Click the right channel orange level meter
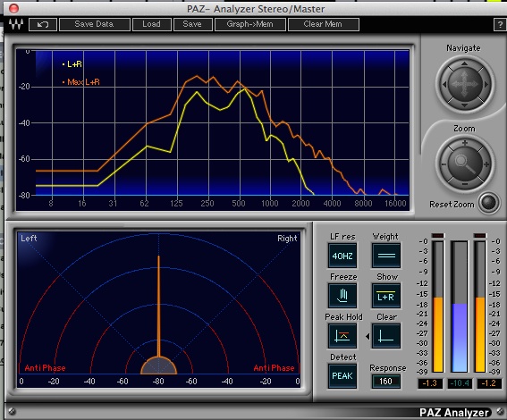The height and width of the screenshot is (420, 507). pos(480,307)
